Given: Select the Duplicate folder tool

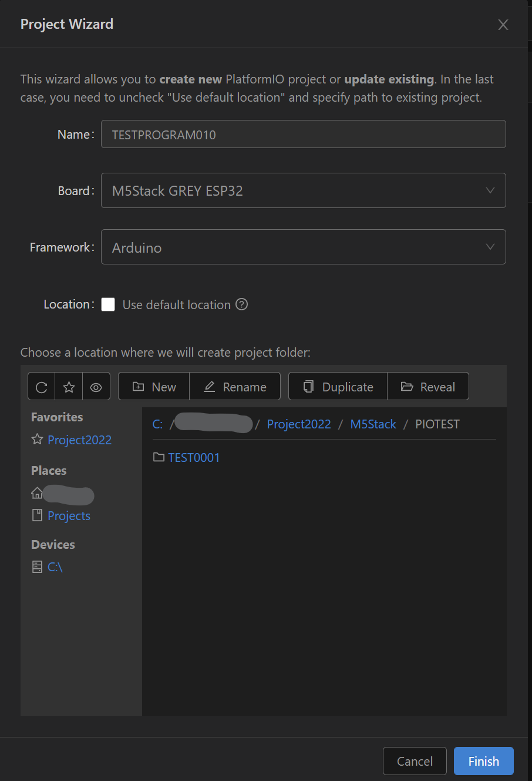Looking at the screenshot, I should 337,386.
